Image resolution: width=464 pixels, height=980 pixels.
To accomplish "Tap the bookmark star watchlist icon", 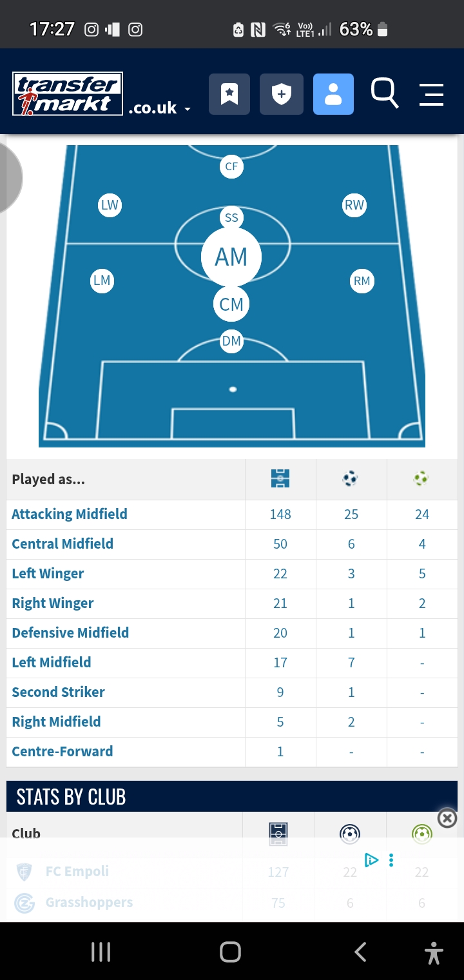I will click(229, 94).
